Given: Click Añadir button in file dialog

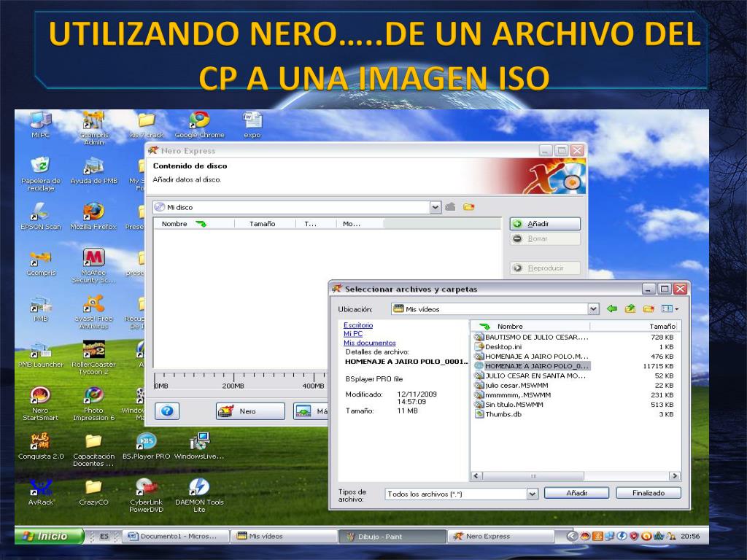Looking at the screenshot, I should coord(576,493).
